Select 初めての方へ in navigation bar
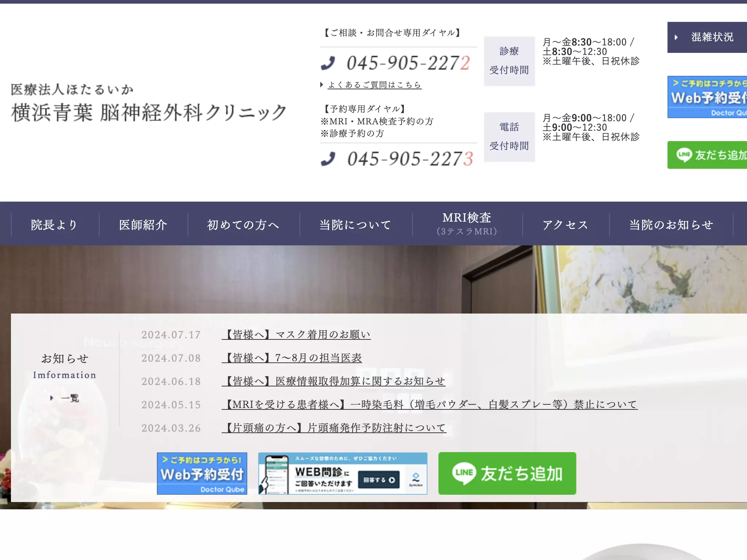 coord(244,225)
